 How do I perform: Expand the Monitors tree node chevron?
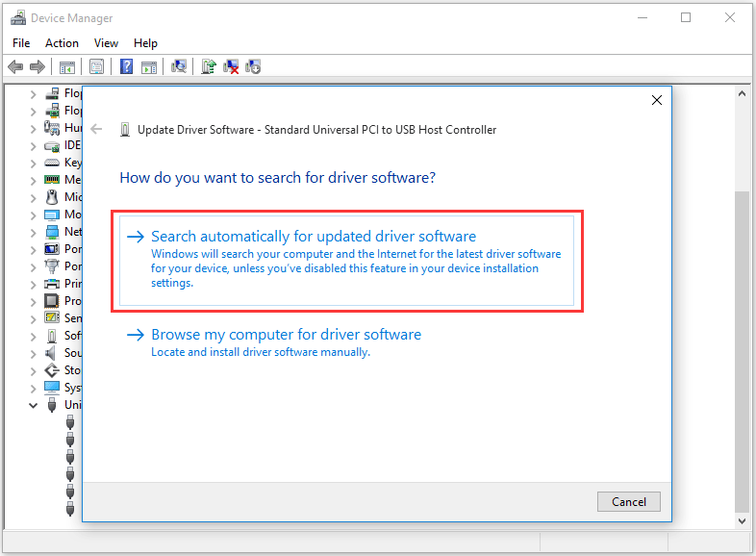coord(33,215)
